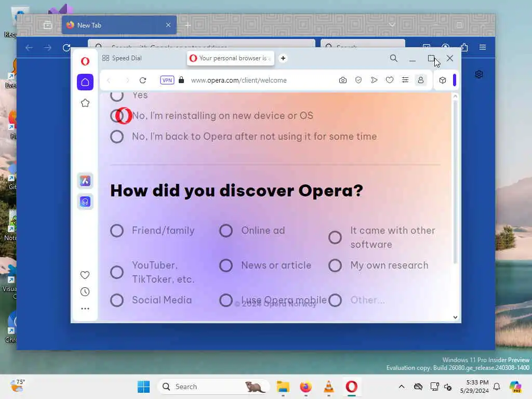
Task: Toggle the VPN badge in address bar
Action: [x=167, y=81]
